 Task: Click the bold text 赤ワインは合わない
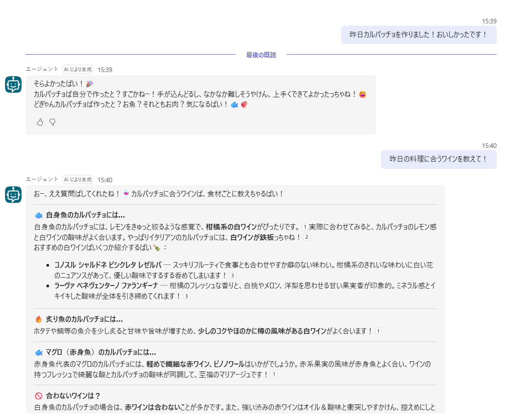[152, 408]
